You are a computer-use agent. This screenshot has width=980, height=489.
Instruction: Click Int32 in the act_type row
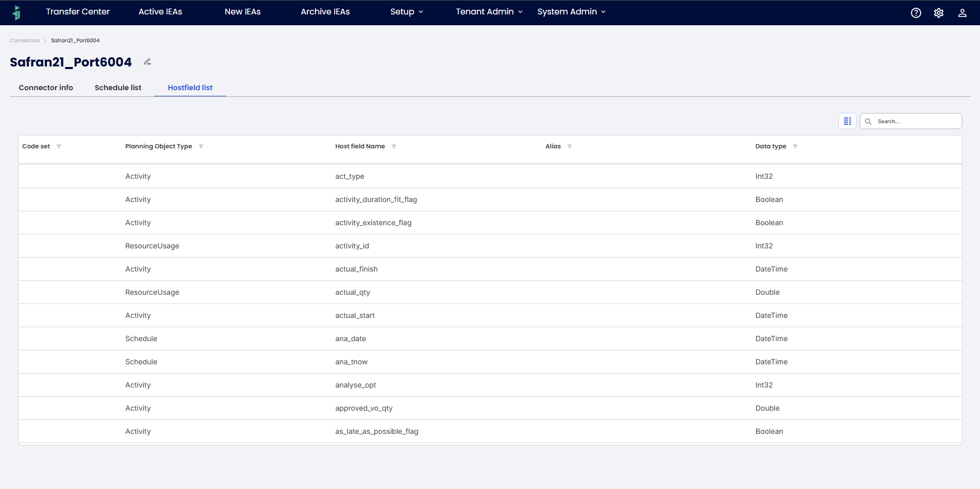(x=764, y=176)
